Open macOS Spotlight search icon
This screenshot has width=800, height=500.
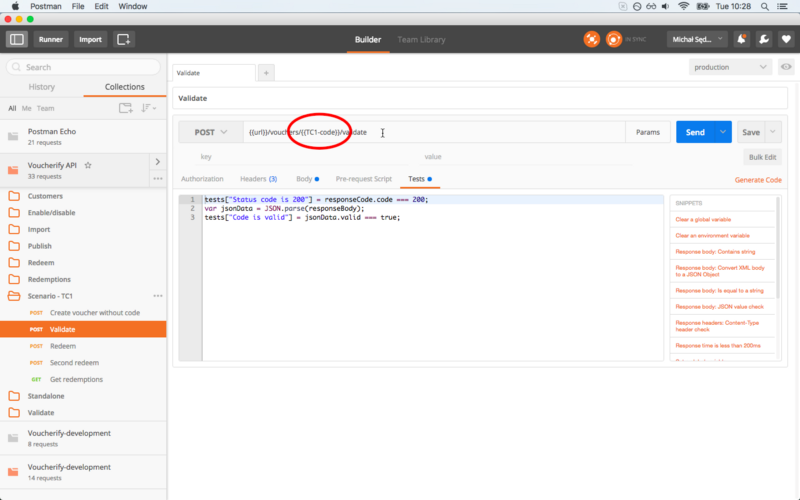[764, 6]
